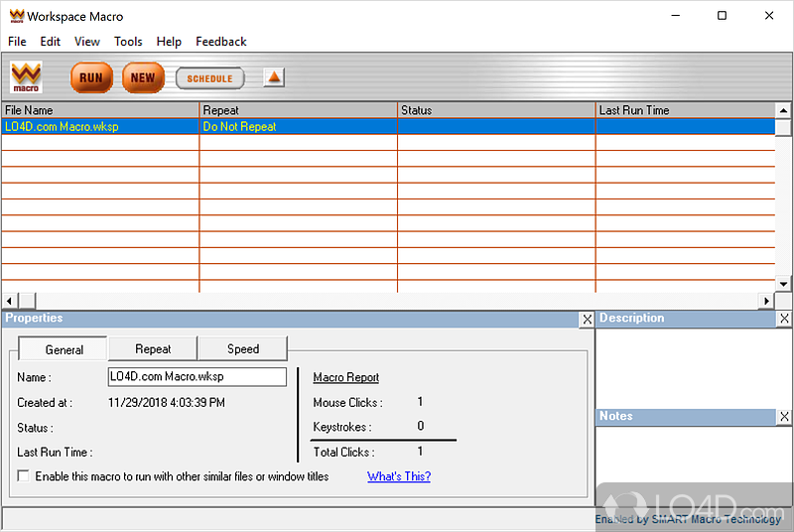Viewport: 794px width, 532px height.
Task: Click the NEW macro button
Action: (143, 78)
